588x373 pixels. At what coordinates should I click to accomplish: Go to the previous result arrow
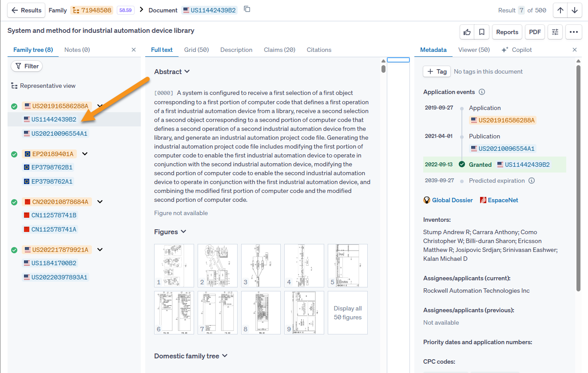click(560, 10)
